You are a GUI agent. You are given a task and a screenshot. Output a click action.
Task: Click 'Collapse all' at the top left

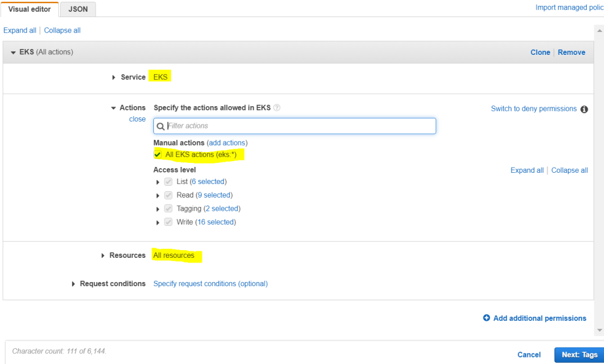62,30
